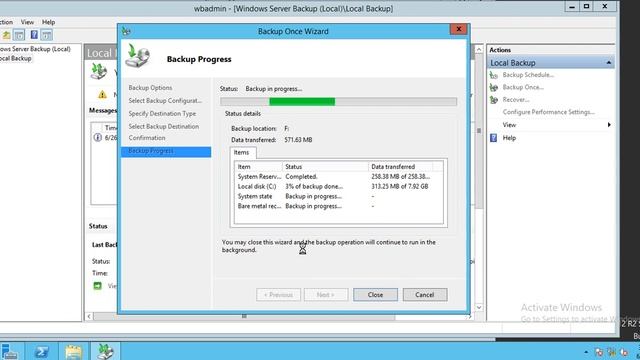
Task: Open Configure Performance Settings action
Action: click(549, 112)
